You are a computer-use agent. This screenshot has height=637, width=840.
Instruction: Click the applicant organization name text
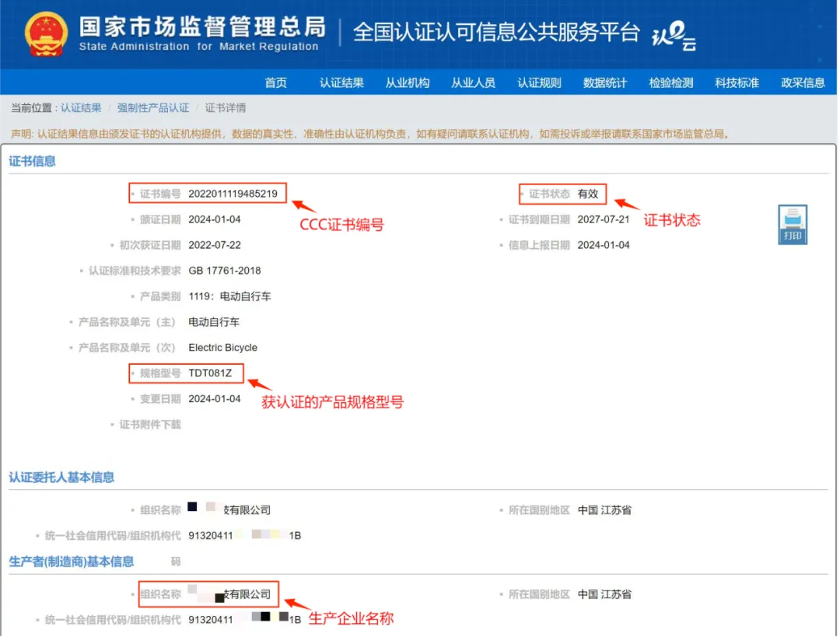tap(229, 509)
